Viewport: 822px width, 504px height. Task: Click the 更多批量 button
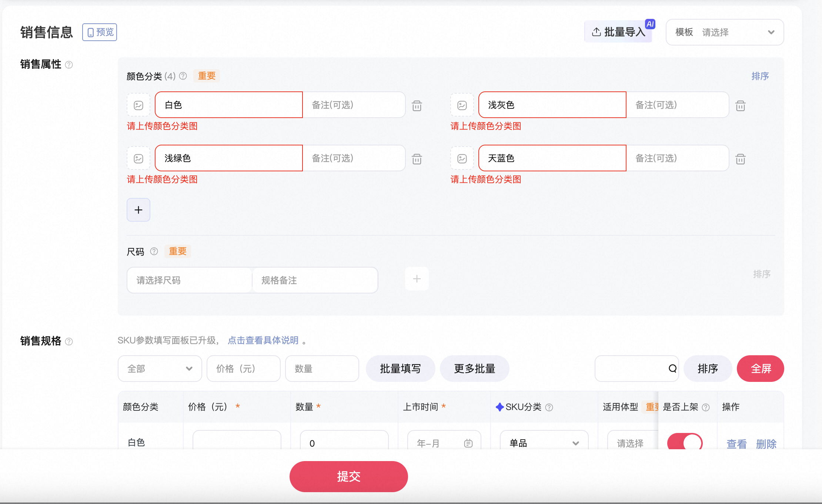[x=474, y=369]
